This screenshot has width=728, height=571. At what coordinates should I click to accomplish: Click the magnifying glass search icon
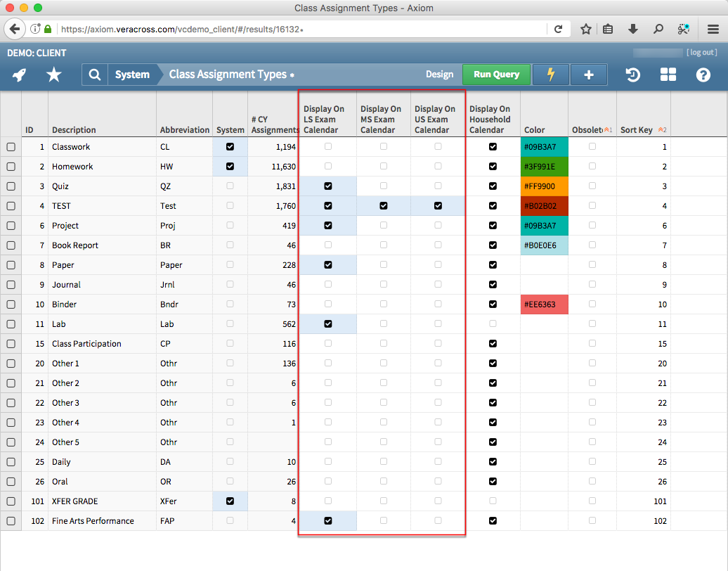[95, 75]
